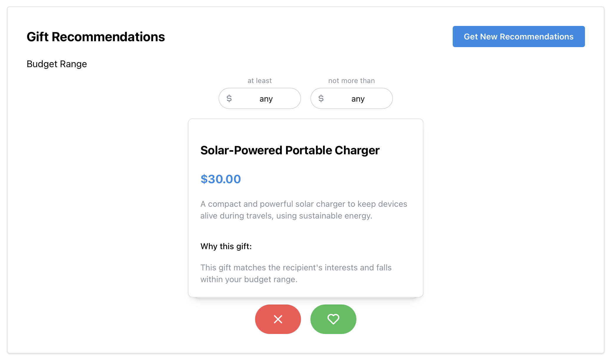Click the gift reasoning explanation text
615x364 pixels.
click(x=296, y=273)
